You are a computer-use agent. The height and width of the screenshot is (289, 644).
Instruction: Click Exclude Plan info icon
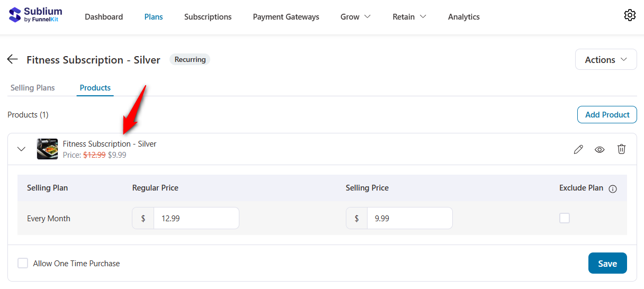coord(613,189)
